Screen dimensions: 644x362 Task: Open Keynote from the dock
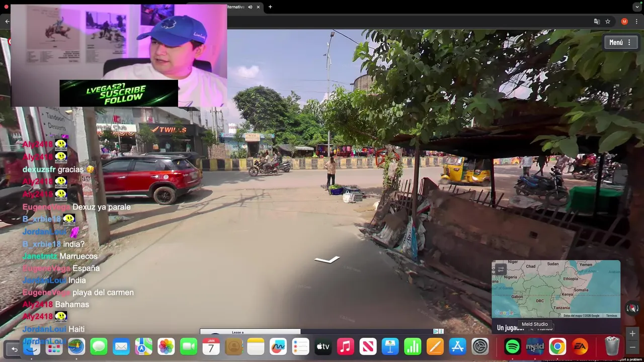pos(390,347)
